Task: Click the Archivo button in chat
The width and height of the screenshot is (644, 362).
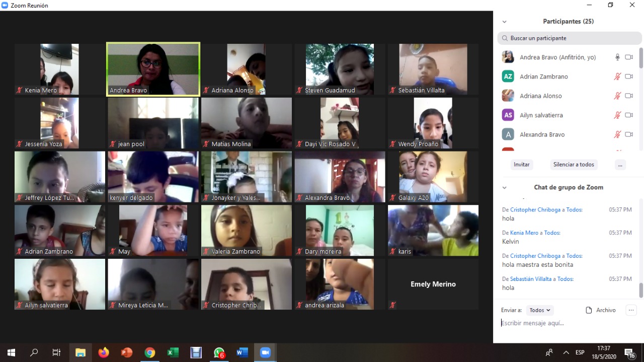Action: coord(601,310)
